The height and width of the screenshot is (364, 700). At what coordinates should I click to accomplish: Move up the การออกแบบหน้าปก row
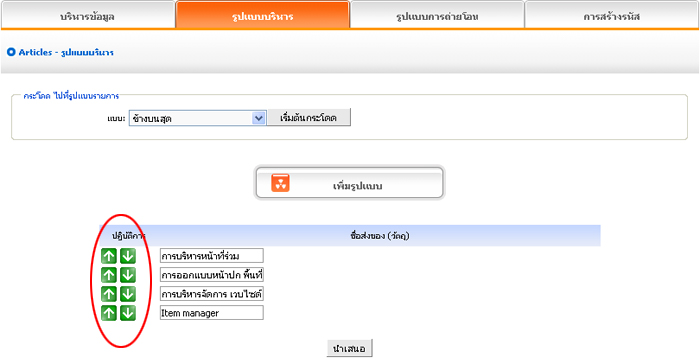pyautogui.click(x=108, y=275)
